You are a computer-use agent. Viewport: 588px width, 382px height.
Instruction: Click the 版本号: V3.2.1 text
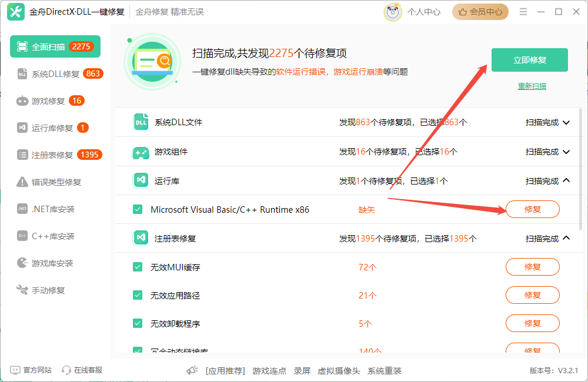tap(553, 371)
